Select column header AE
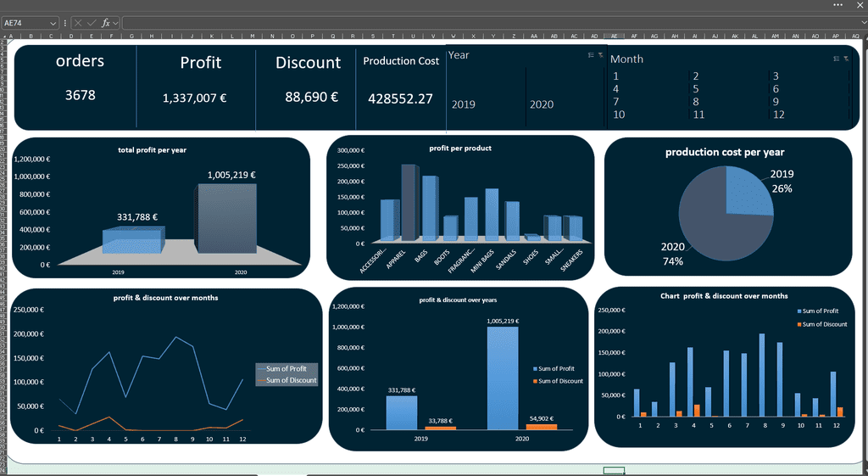Viewport: 868px width, 476px height. [615, 36]
